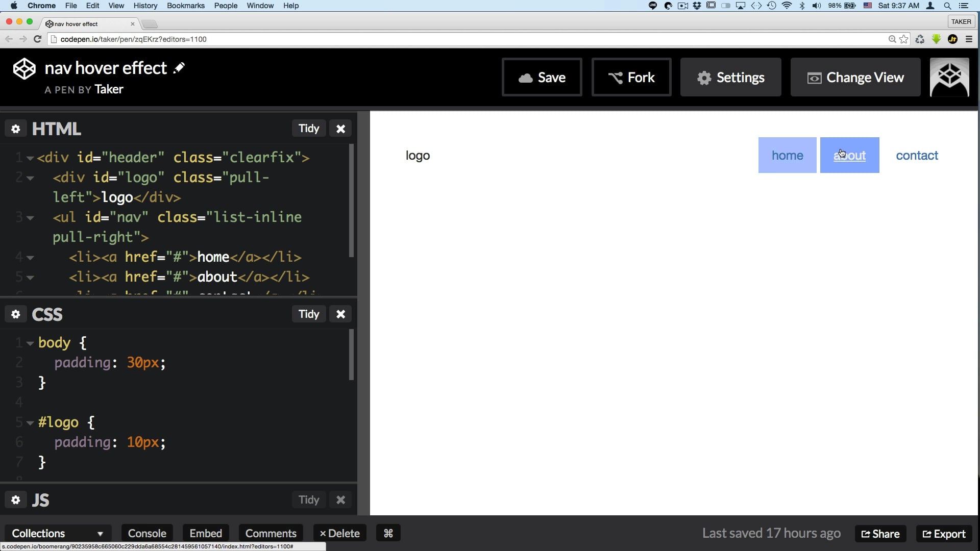Open CSS editor settings gear
The width and height of the screenshot is (980, 551).
[x=16, y=314]
